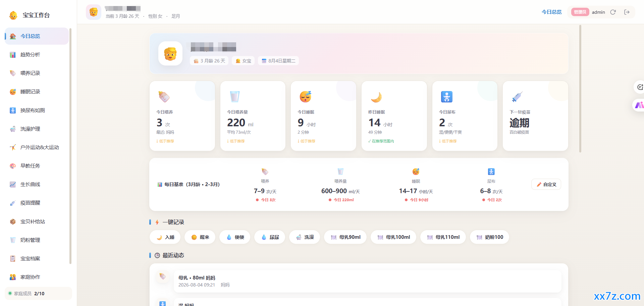Click the 宝宝档案 clipboard icon
644x306 pixels.
pyautogui.click(x=13, y=258)
